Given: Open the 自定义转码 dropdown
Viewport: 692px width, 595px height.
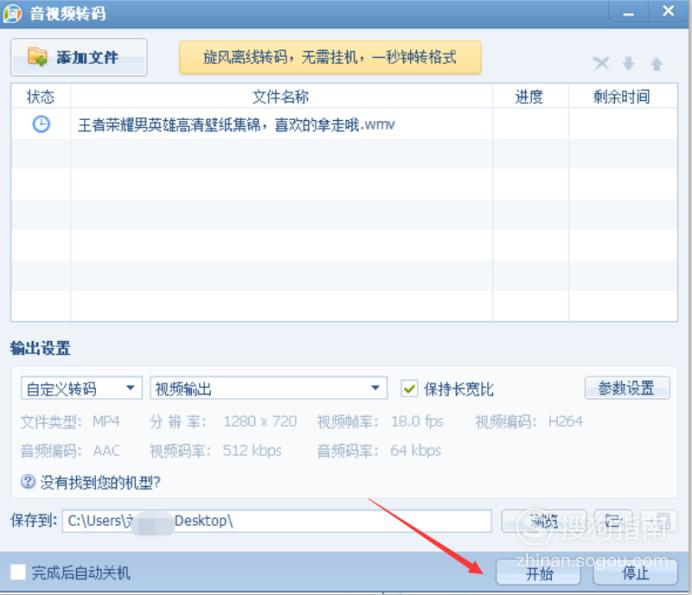Looking at the screenshot, I should 82,388.
